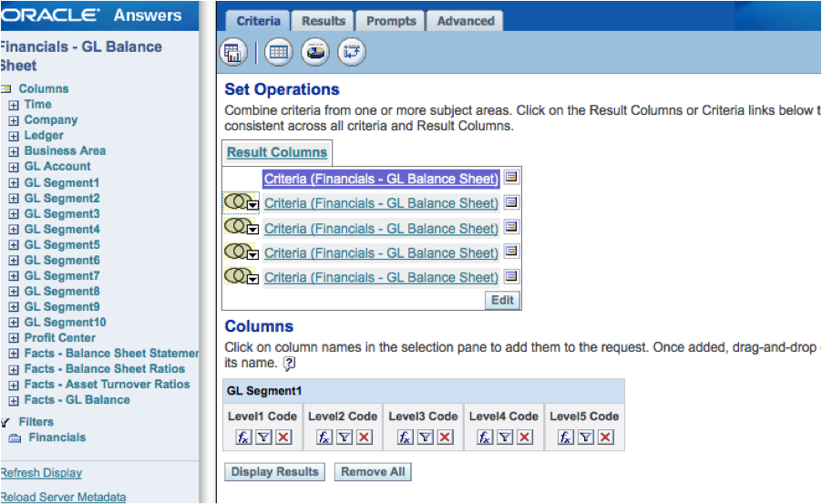This screenshot has width=822, height=504.
Task: Switch to the Advanced tab
Action: coord(466,21)
